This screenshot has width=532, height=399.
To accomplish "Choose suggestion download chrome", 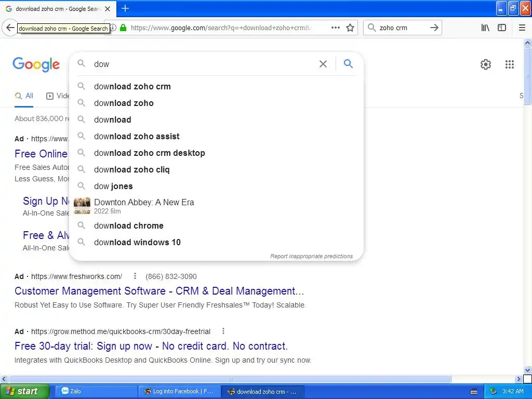I will pos(216,225).
